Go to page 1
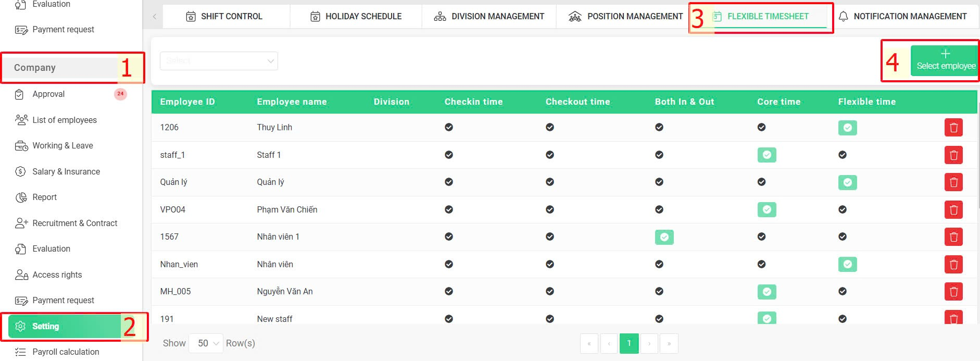Screen dimensions: 980x361 point(629,343)
